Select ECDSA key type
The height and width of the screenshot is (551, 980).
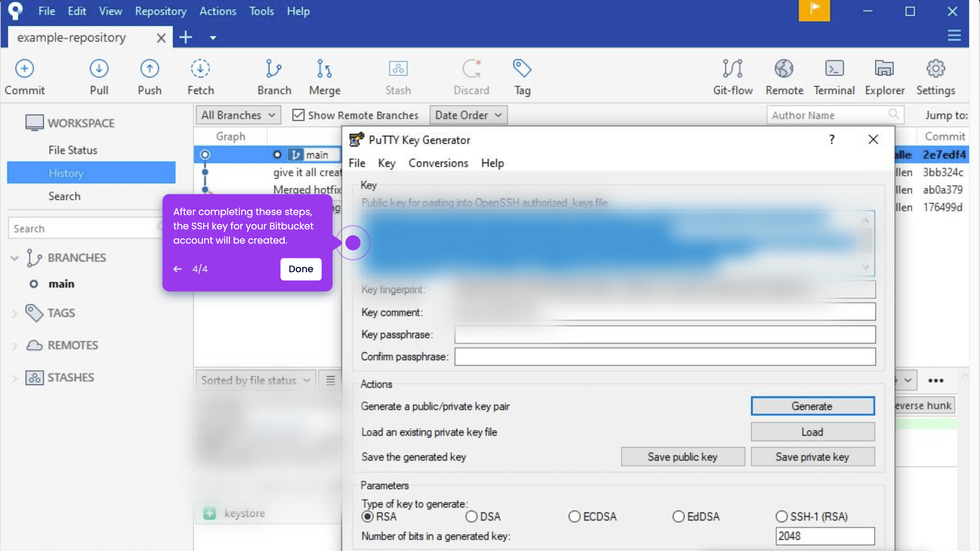point(574,516)
